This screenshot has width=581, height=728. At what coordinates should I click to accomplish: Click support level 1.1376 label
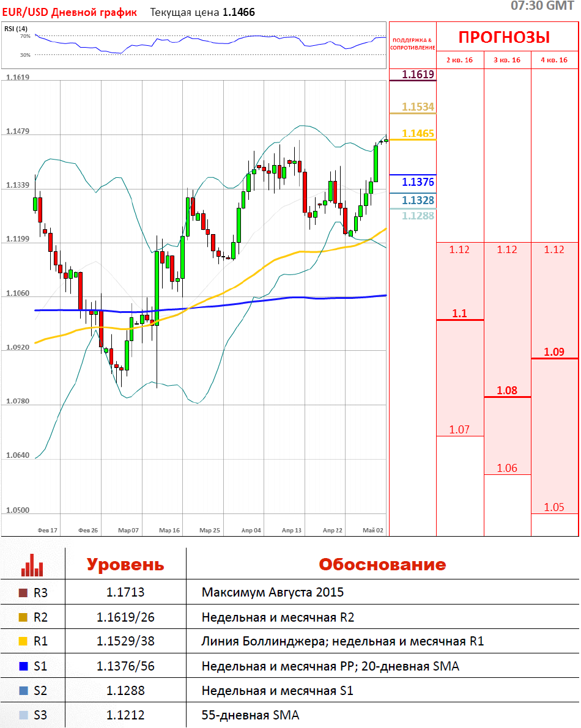click(x=418, y=182)
